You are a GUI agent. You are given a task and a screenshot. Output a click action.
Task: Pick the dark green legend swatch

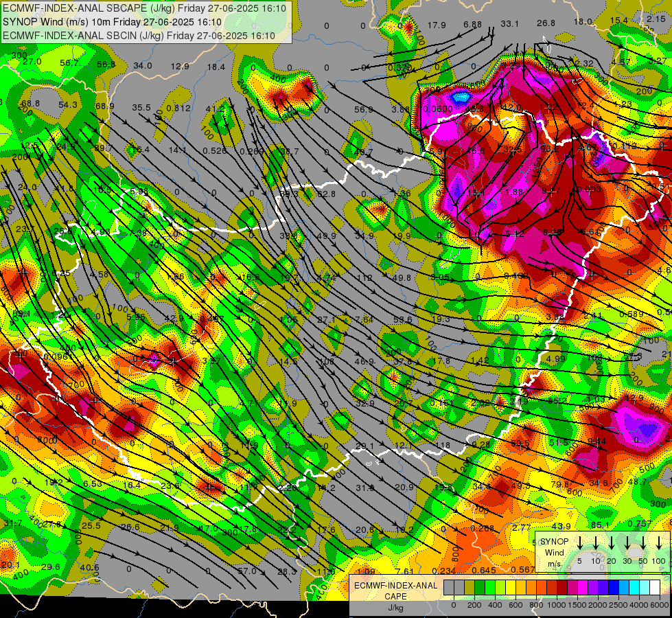[480, 588]
